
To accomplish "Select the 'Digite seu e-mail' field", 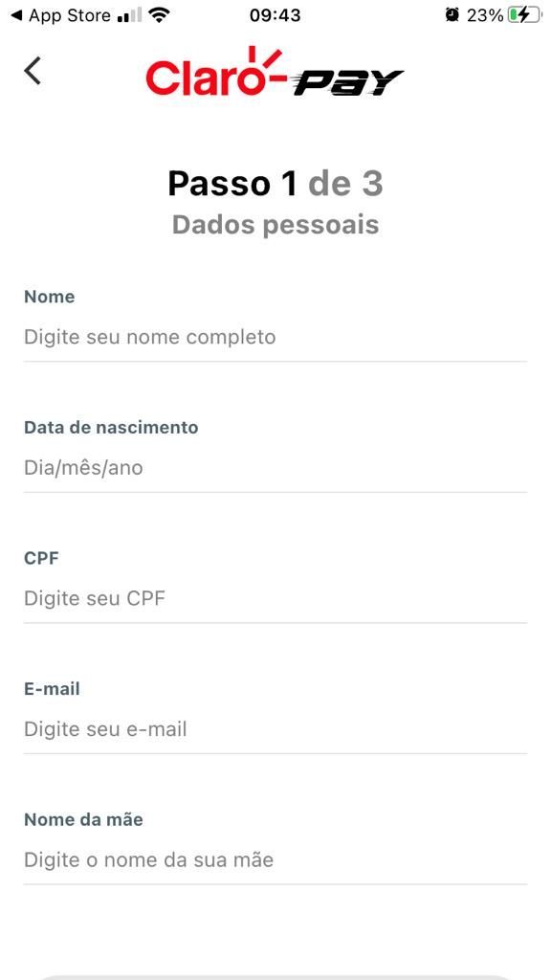I will (x=275, y=729).
